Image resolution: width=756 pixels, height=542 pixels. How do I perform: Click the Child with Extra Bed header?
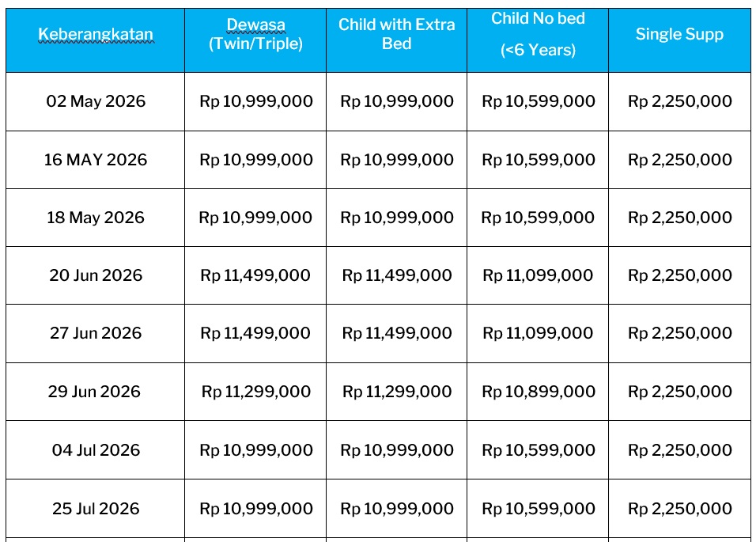click(396, 34)
